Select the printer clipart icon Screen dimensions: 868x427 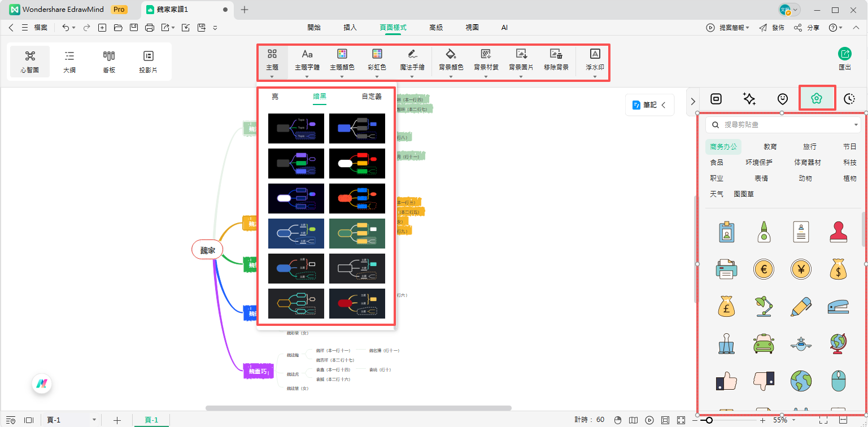coord(726,269)
